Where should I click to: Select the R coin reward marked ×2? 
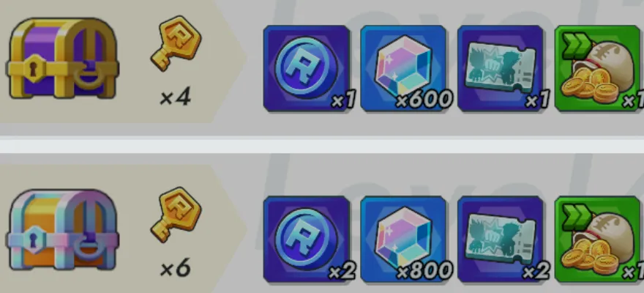pyautogui.click(x=307, y=240)
